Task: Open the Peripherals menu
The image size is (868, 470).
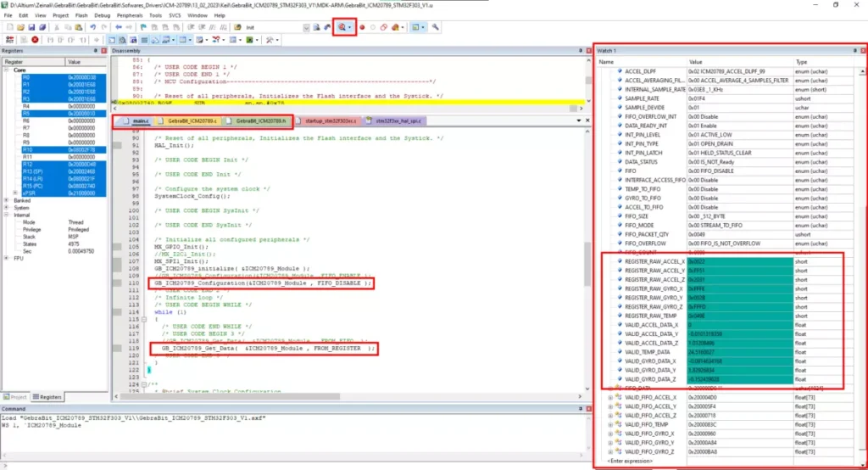Action: pos(130,15)
